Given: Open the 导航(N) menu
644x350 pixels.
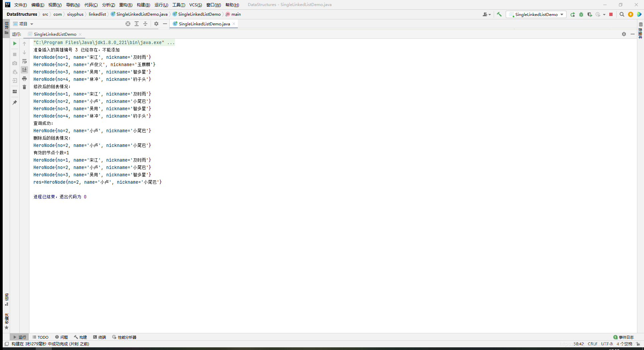Looking at the screenshot, I should point(73,5).
